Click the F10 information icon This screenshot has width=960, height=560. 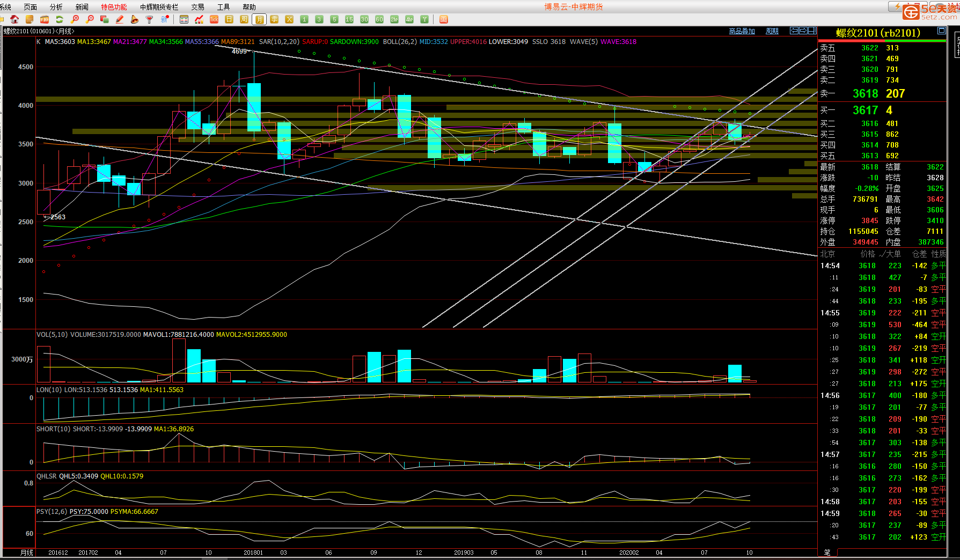tap(45, 19)
